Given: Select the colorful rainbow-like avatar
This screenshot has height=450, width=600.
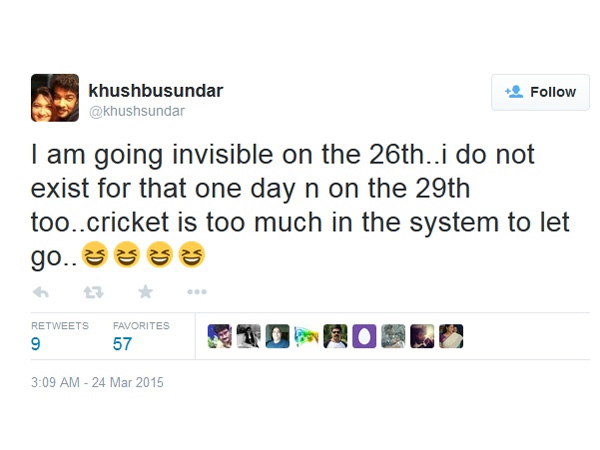Looking at the screenshot, I should point(306,336).
